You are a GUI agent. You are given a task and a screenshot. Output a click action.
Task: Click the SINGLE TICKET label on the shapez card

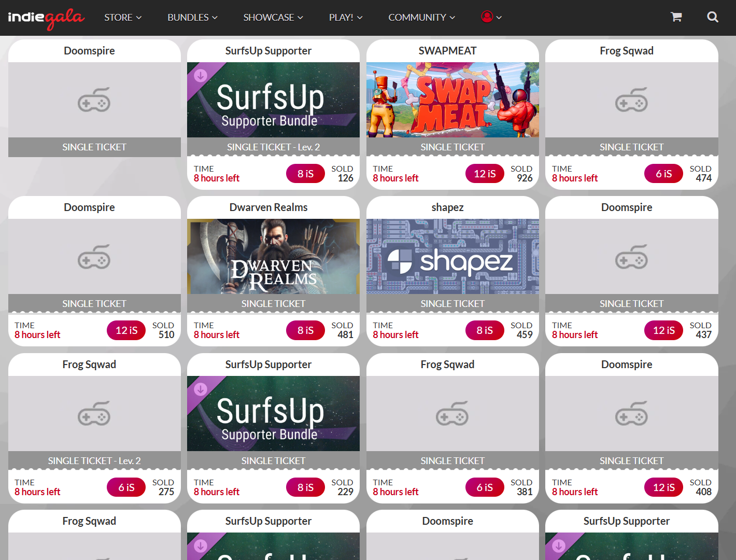tap(452, 304)
